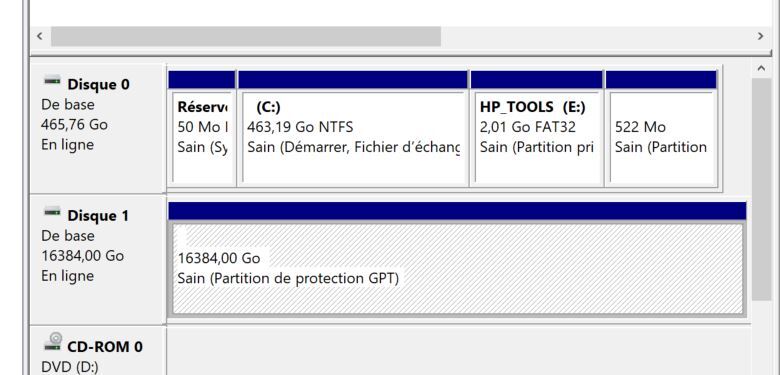Click the horizontal scrollbar thumb
Image resolution: width=780 pixels, height=375 pixels.
[246, 36]
